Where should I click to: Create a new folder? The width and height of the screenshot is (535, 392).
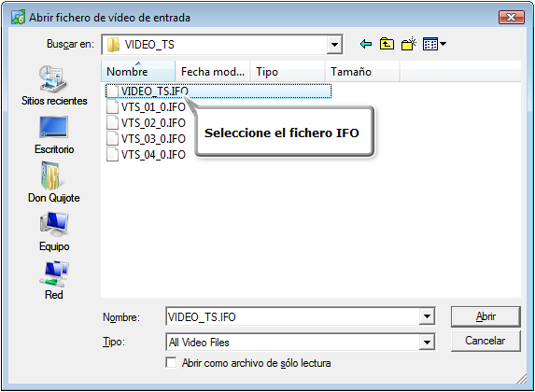coord(409,44)
